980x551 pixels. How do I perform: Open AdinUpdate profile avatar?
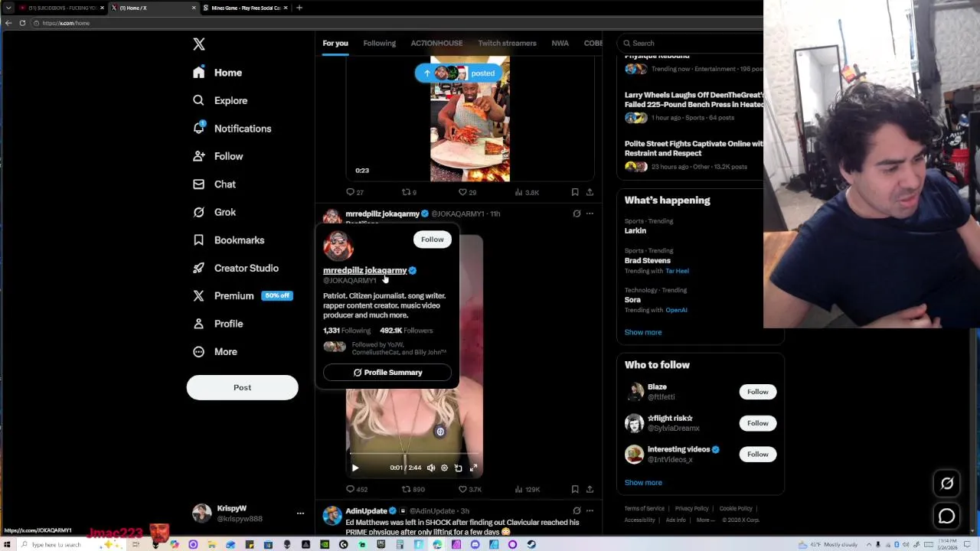pos(332,516)
